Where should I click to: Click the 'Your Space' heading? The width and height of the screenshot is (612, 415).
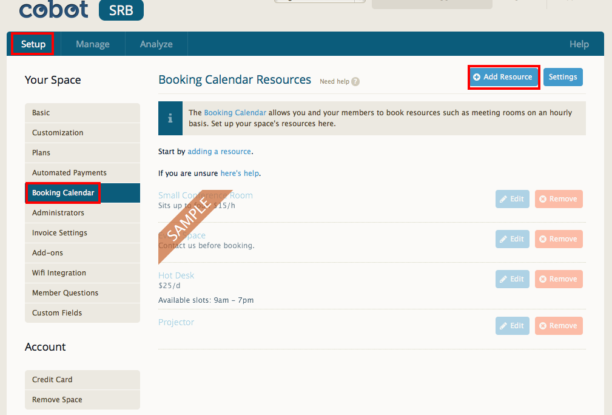pos(53,80)
